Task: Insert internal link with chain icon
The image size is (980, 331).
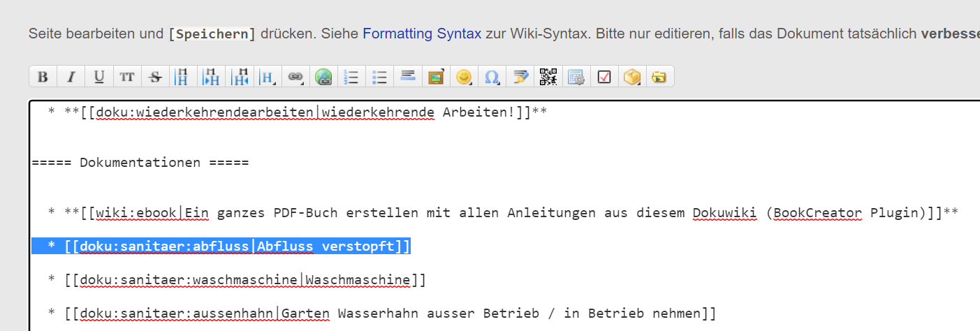Action: coord(295,77)
